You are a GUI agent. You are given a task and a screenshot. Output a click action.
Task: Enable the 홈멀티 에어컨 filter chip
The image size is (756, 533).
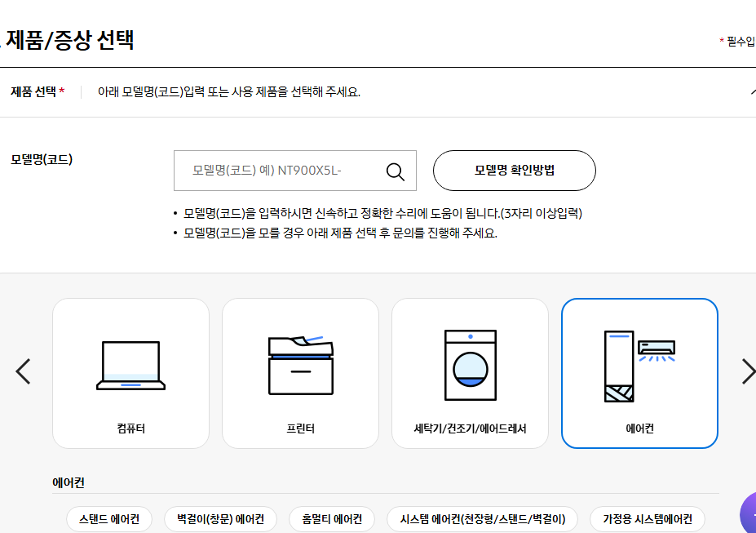click(331, 518)
